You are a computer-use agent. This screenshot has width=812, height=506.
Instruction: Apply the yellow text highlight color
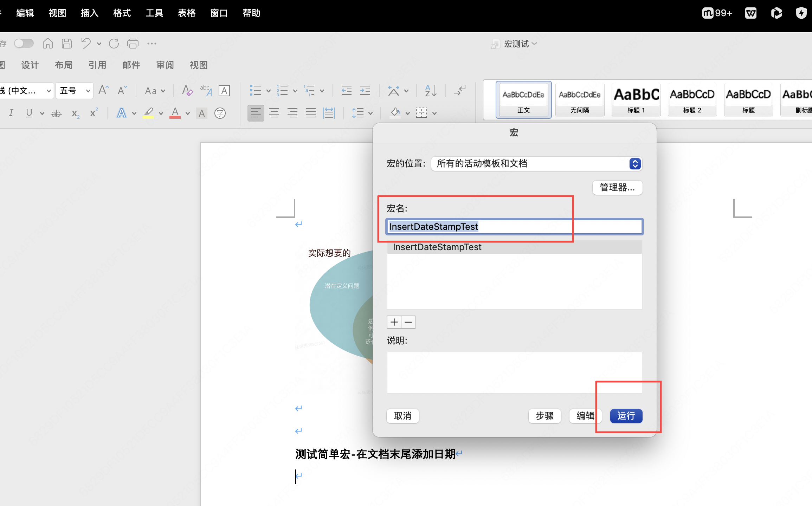[x=148, y=113]
